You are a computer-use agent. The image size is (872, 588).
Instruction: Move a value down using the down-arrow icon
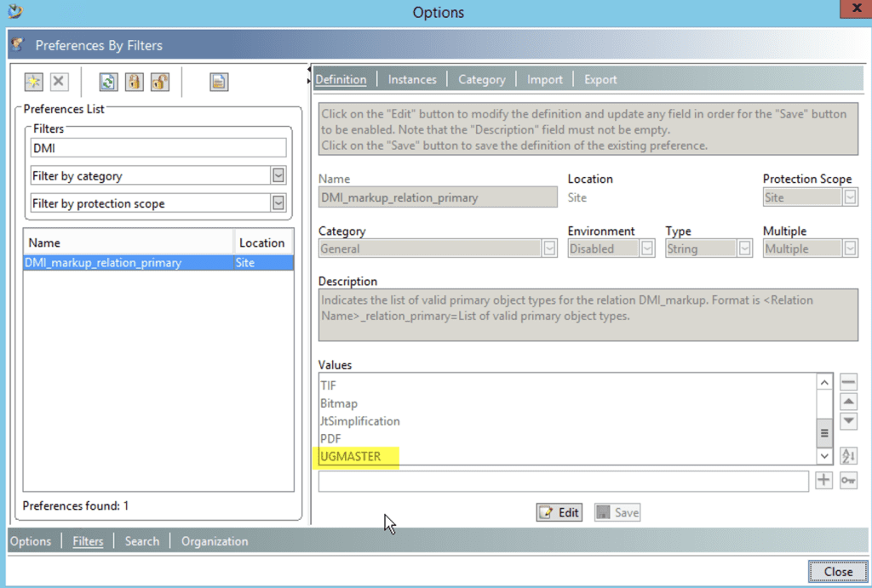coord(848,420)
